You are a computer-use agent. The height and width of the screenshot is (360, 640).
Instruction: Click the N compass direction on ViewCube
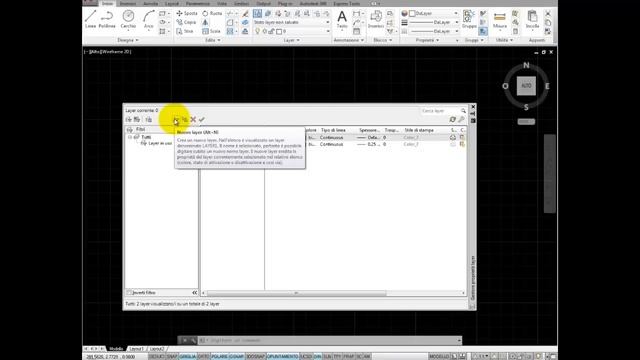526,65
